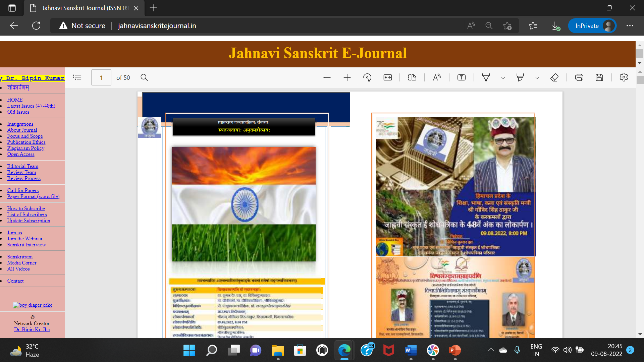Start PDF read aloud
The height and width of the screenshot is (362, 644).
[x=437, y=77]
